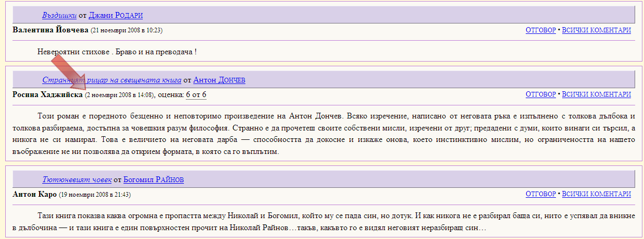Click ОТГОВОР for Антон Каро's comment
Screen dimensions: 644x239
pos(541,194)
